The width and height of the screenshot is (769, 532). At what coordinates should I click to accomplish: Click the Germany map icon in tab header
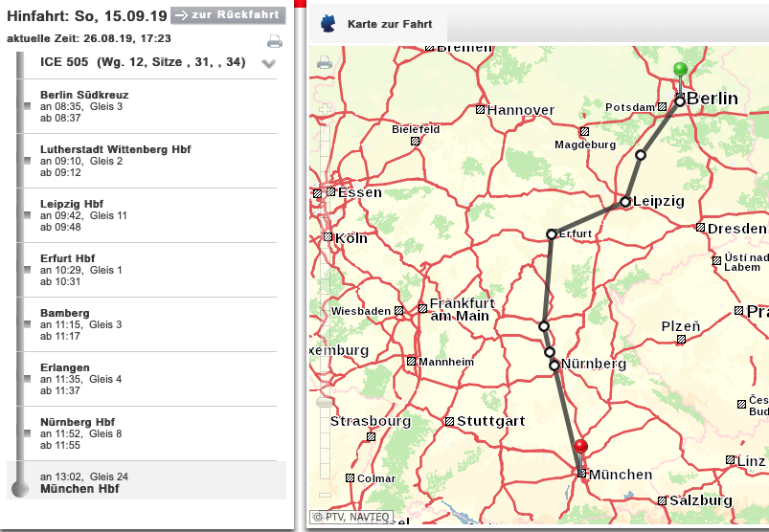coord(329,24)
